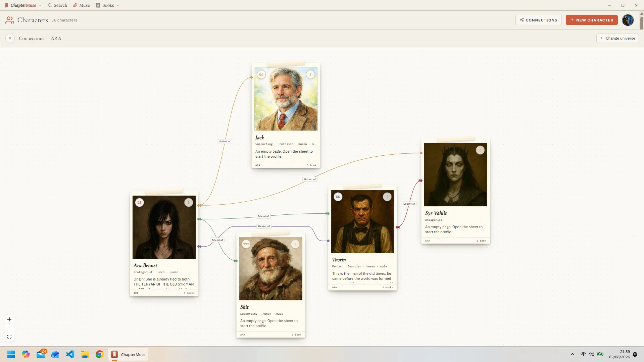Expand the Books dropdown menu
Viewport: 644px width, 362px height.
108,5
